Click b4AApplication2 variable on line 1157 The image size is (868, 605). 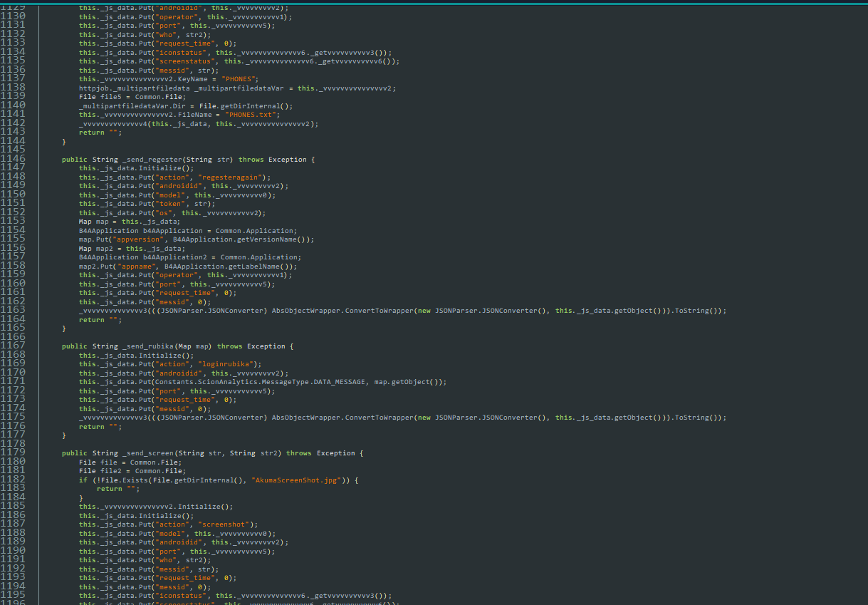coord(176,257)
